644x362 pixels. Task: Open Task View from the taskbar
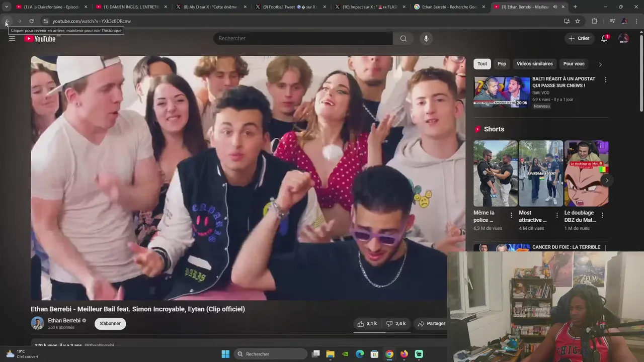point(315,354)
